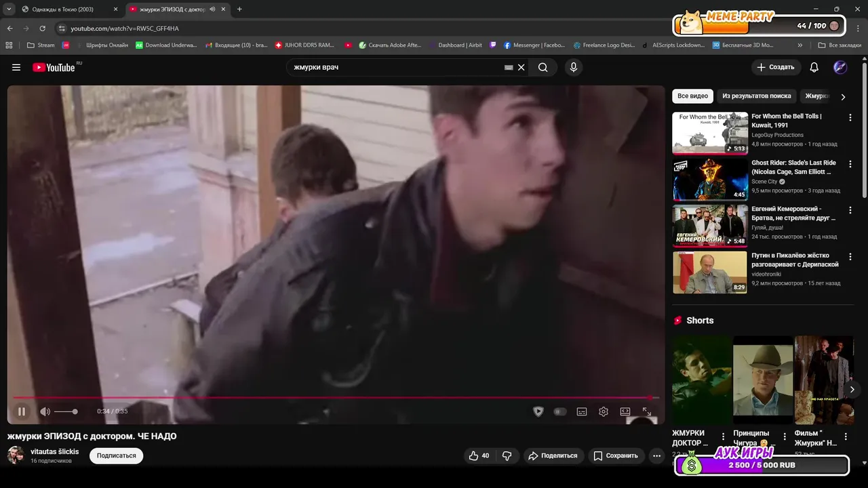The image size is (868, 488).
Task: Open the Stream bookmark folder
Action: [x=41, y=45]
